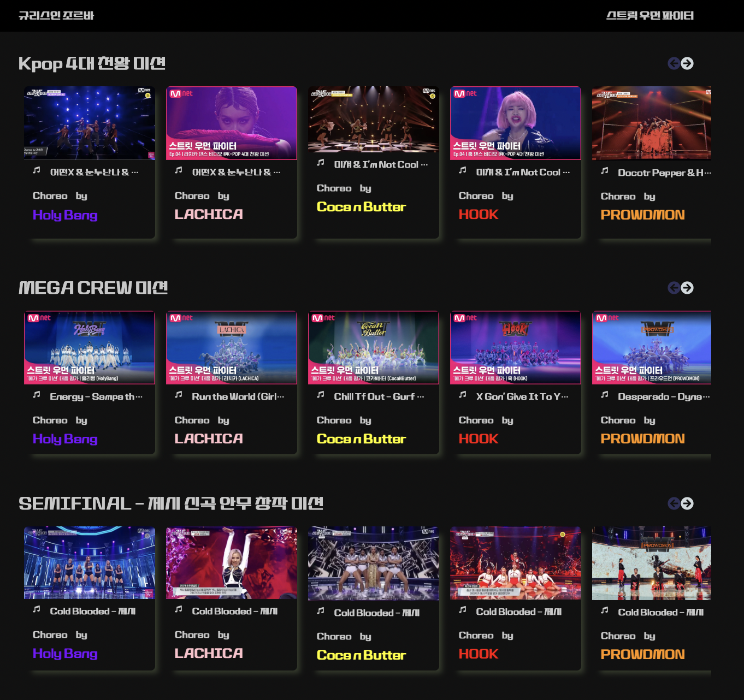
Task: Select Run the World (Girl… song title
Action: tap(238, 396)
